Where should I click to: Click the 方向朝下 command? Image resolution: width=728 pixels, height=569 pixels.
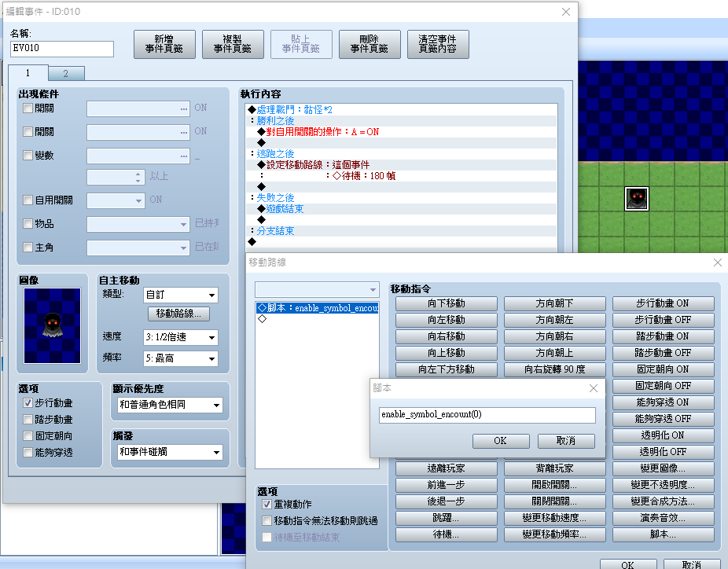pos(555,303)
